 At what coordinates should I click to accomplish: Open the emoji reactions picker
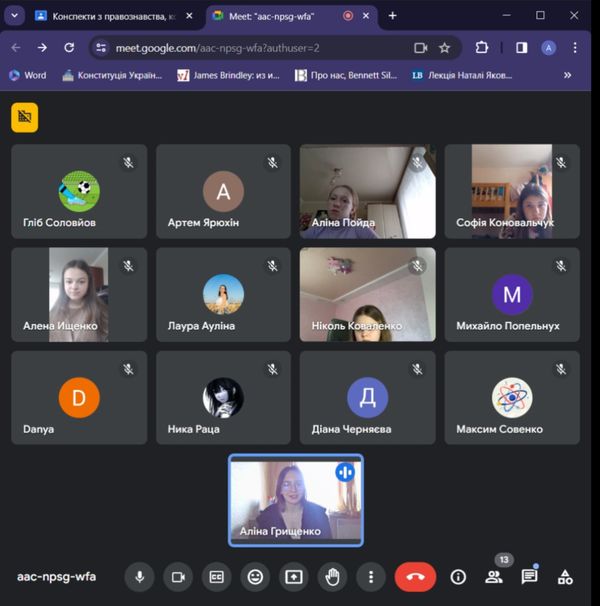(x=256, y=577)
